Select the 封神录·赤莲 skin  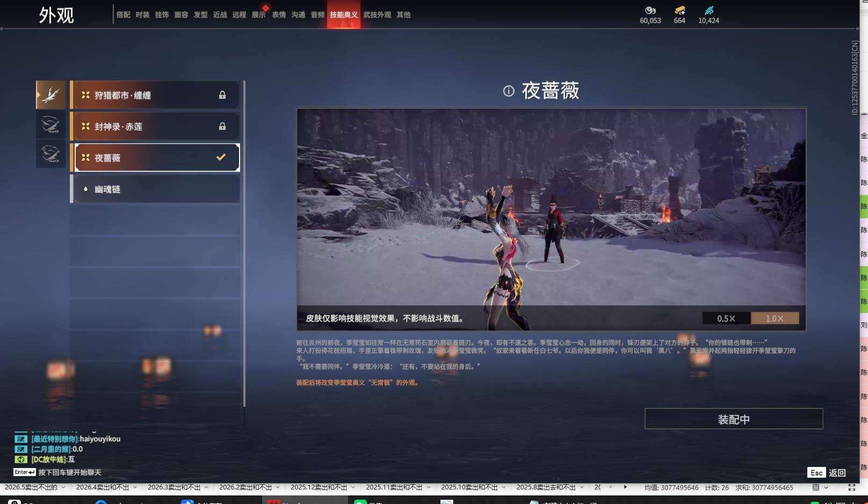155,126
